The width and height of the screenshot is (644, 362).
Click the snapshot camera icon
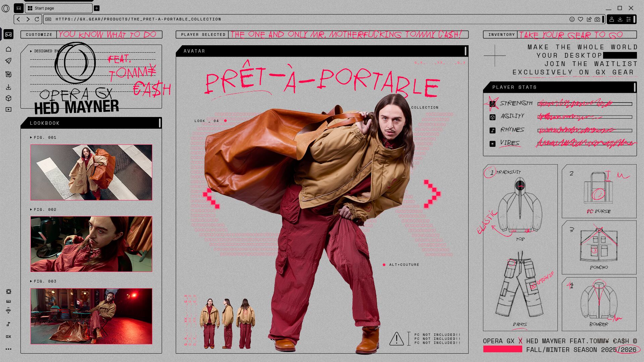597,19
